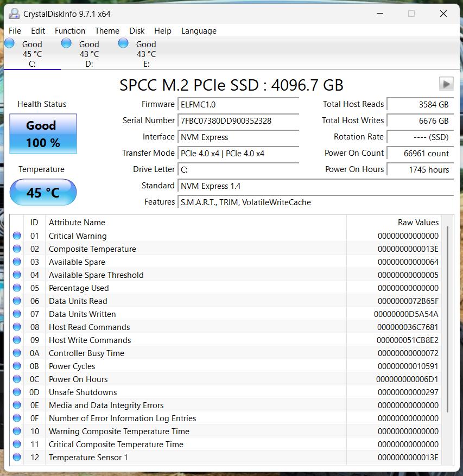Viewport: 463px width, 476px height.
Task: Click the Attribute Name column header
Action: (196, 223)
